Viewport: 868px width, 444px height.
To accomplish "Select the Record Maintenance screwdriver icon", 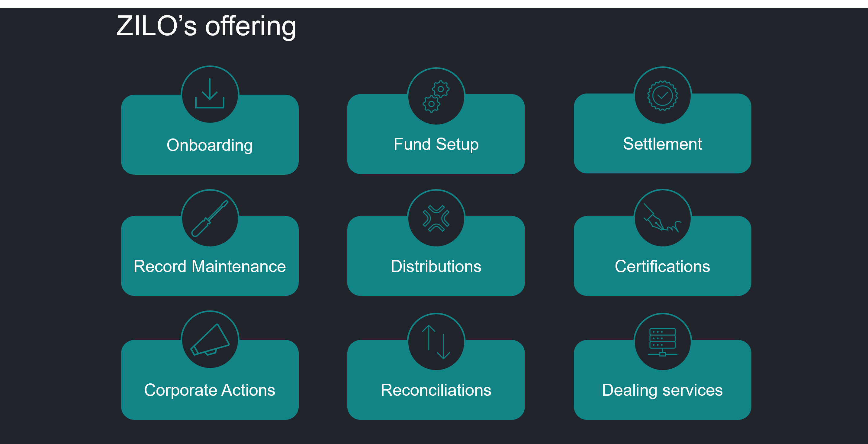I will click(x=210, y=218).
